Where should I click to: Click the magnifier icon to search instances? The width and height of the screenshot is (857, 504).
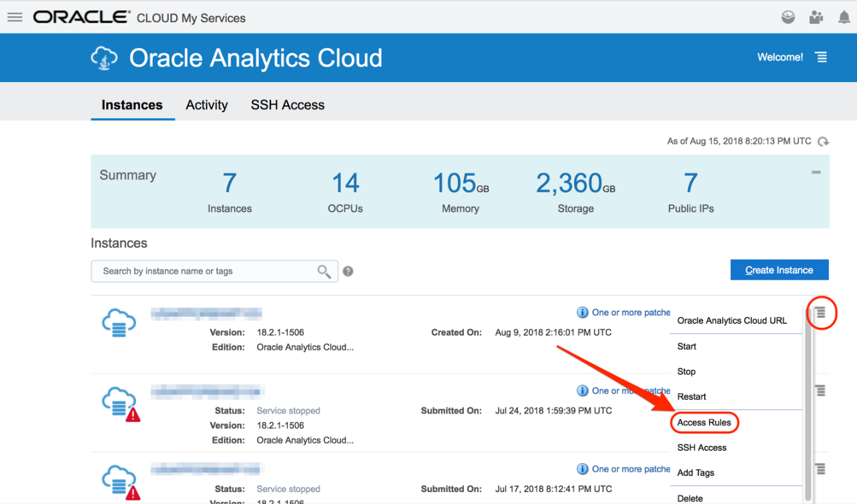coord(323,271)
